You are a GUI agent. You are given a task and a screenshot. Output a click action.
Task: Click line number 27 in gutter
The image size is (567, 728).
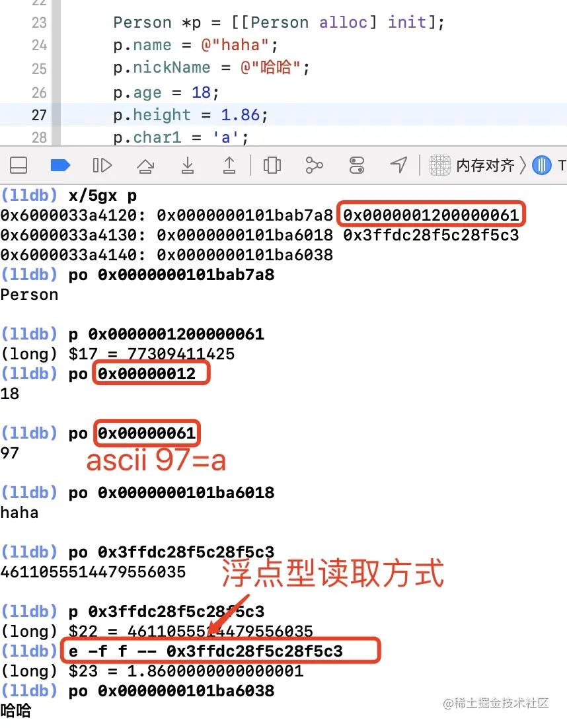[x=39, y=115]
